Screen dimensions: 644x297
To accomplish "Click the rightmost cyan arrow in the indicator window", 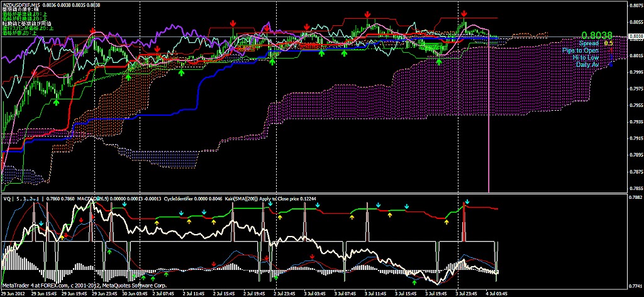I will 466,201.
